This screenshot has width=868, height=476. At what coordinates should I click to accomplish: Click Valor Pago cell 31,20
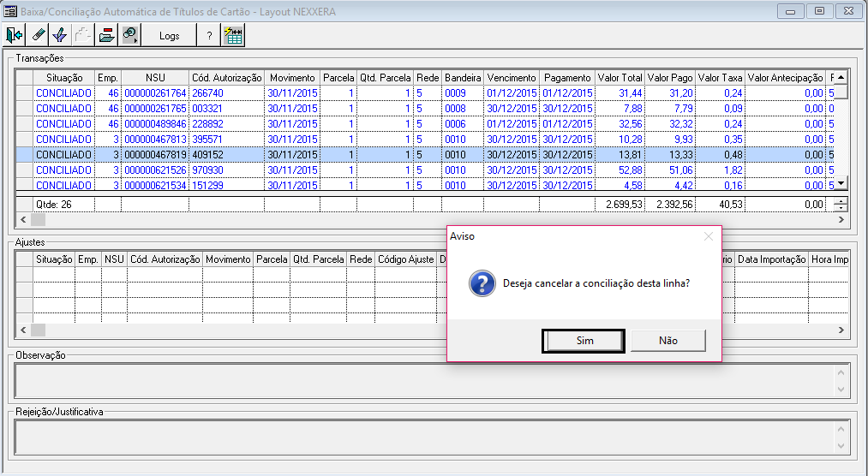[x=670, y=92]
